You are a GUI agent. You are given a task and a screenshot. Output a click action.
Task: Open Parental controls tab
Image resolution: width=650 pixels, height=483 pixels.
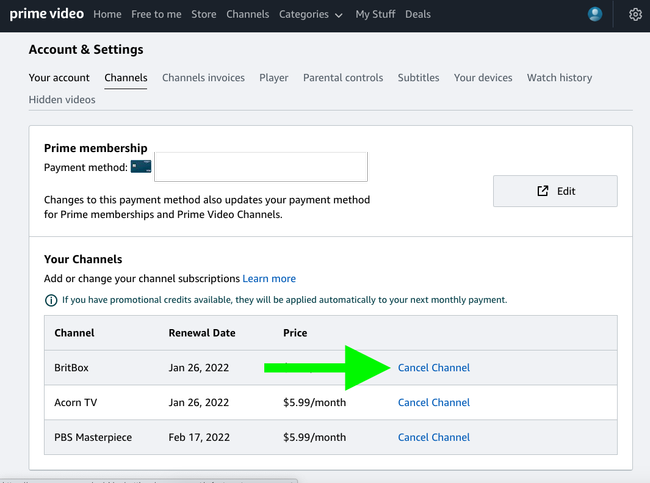[x=343, y=78]
